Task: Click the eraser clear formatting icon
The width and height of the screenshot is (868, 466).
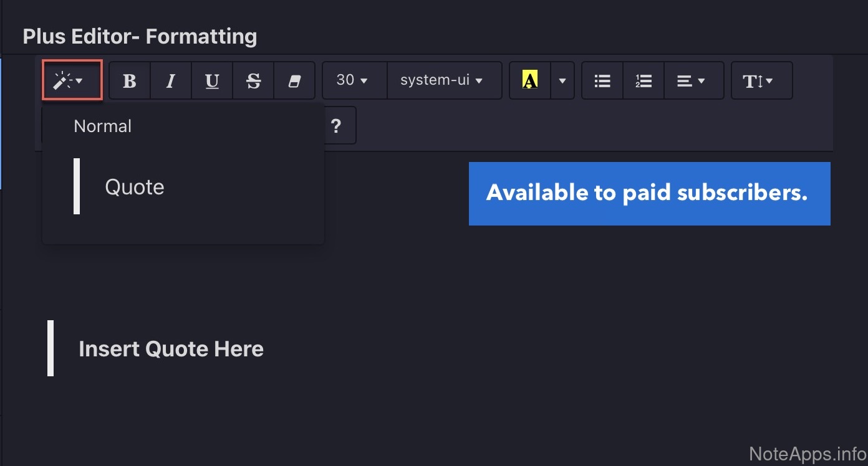Action: coord(294,81)
